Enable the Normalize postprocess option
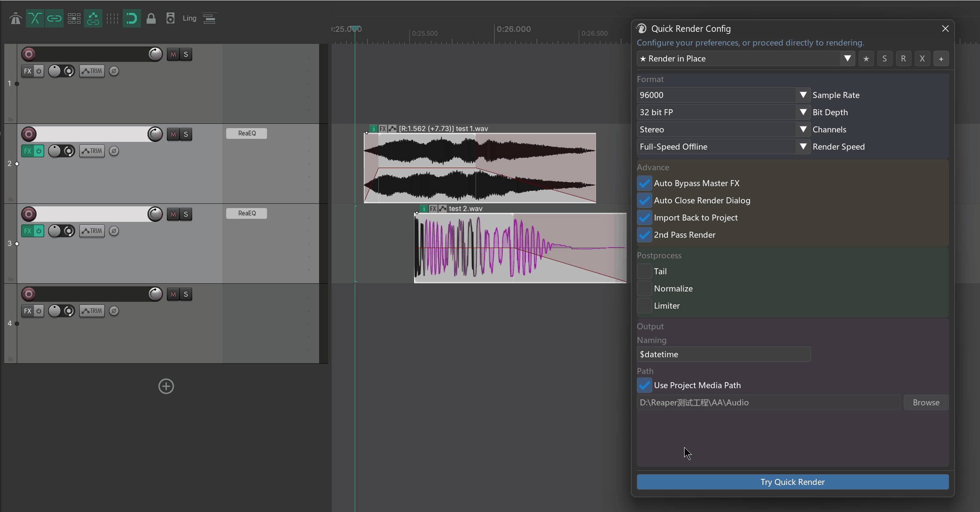The height and width of the screenshot is (512, 980). (645, 288)
